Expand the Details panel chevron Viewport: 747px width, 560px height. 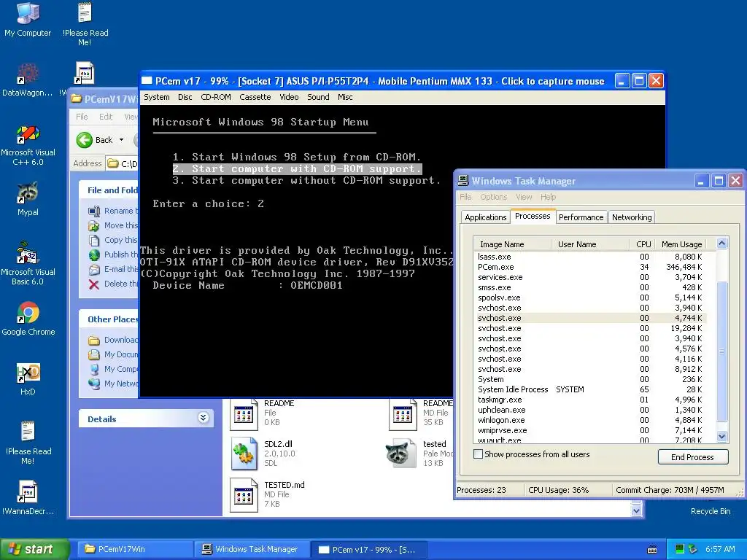coord(203,418)
